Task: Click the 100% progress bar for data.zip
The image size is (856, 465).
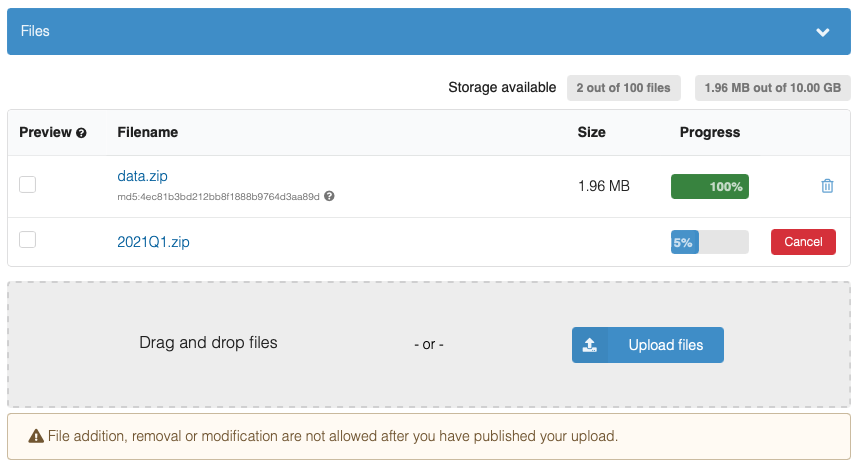Action: coord(709,187)
